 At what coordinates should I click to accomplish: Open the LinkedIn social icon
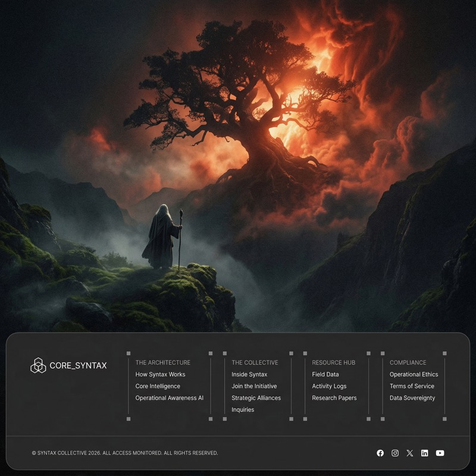[x=424, y=453]
